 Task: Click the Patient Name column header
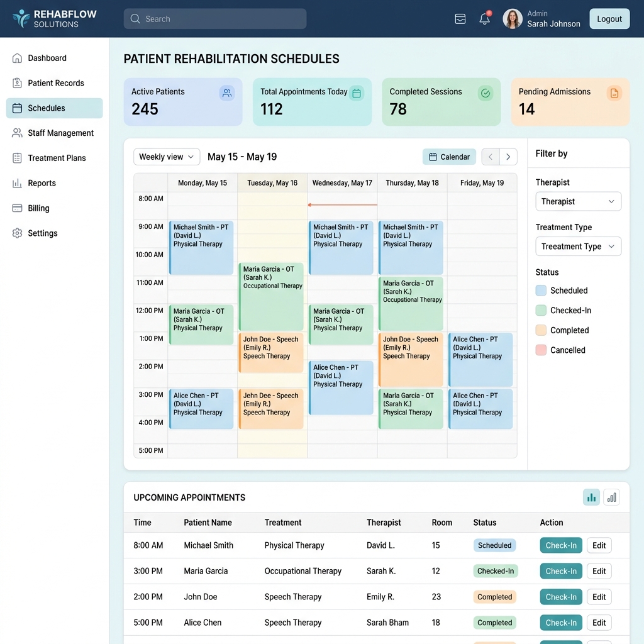[208, 523]
